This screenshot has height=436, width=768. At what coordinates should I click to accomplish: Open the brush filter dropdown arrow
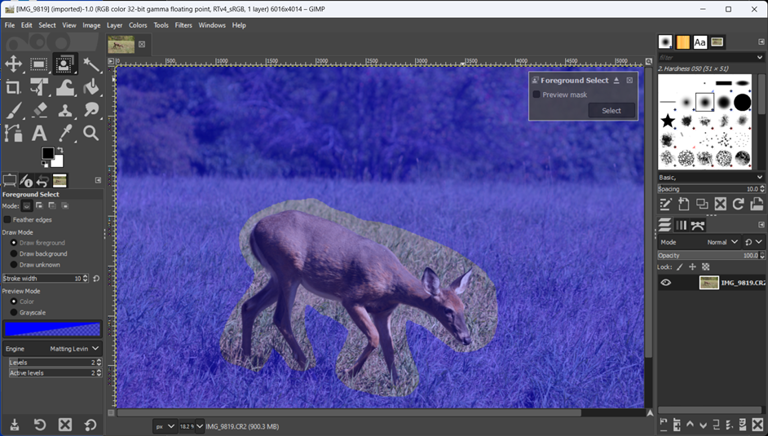[760, 57]
